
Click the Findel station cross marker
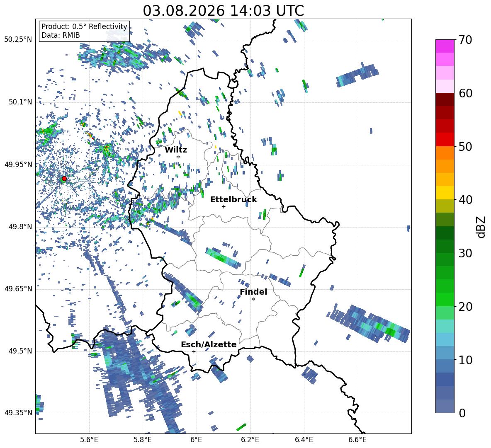click(253, 299)
